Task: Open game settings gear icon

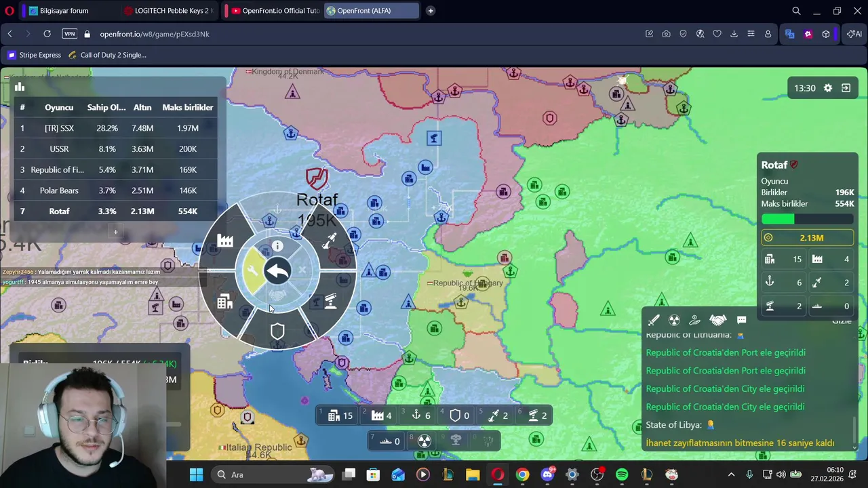Action: 827,88
